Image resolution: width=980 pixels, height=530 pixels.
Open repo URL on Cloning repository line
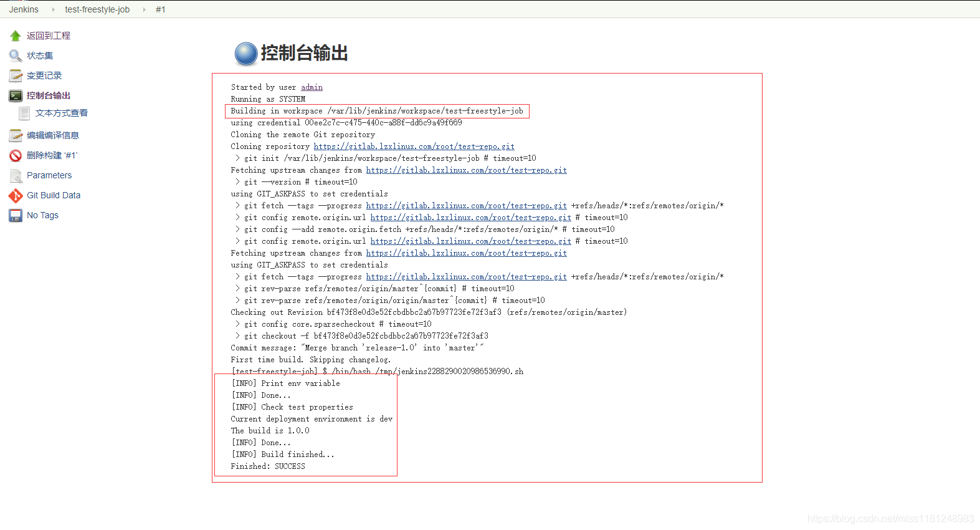click(x=414, y=147)
